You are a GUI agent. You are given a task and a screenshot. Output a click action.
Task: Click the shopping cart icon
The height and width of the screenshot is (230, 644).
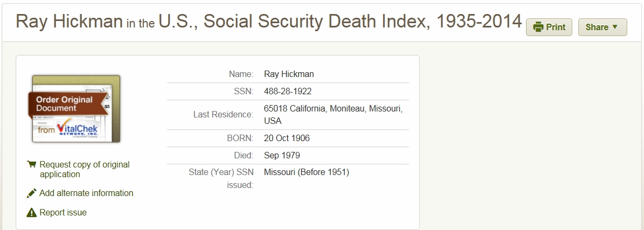32,165
